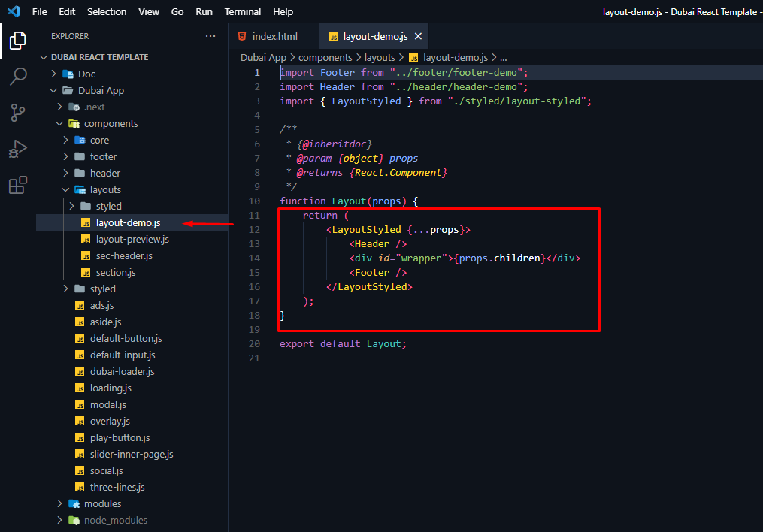Image resolution: width=763 pixels, height=532 pixels.
Task: Expand the node_modules folder chevron
Action: [59, 520]
